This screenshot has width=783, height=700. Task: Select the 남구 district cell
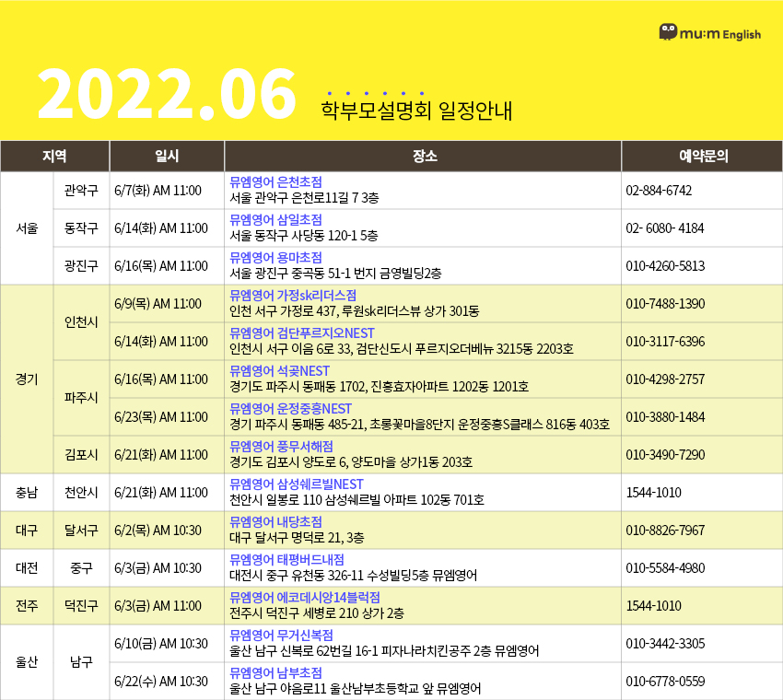[81, 662]
